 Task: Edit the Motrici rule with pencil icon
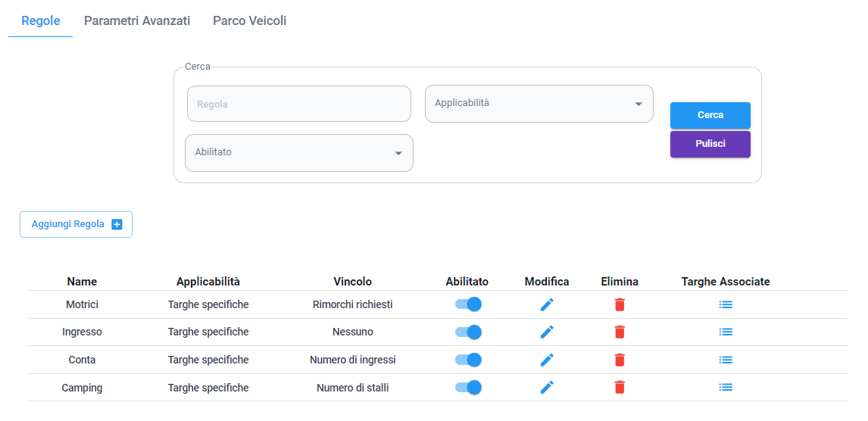coord(547,304)
